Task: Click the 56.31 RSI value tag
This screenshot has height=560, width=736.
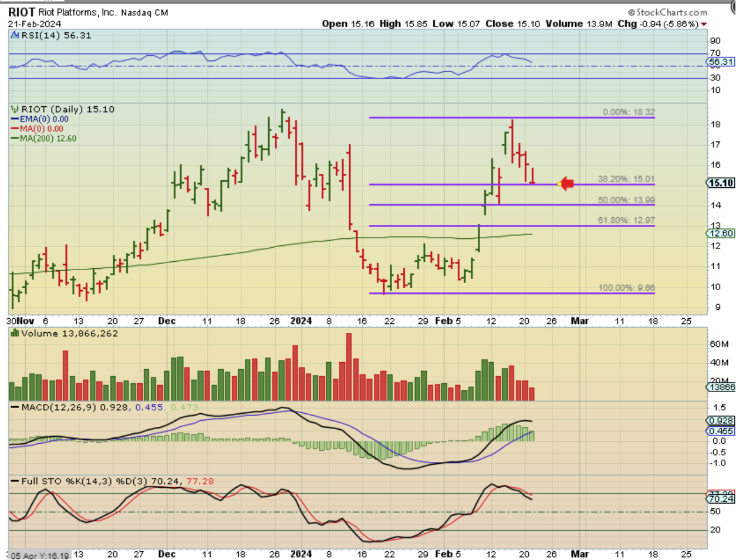Action: [721, 62]
